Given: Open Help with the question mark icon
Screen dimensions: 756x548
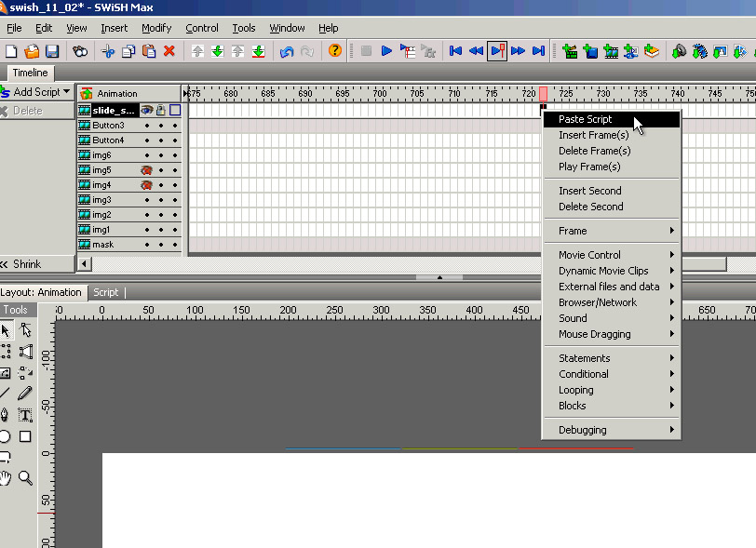Looking at the screenshot, I should 335,51.
